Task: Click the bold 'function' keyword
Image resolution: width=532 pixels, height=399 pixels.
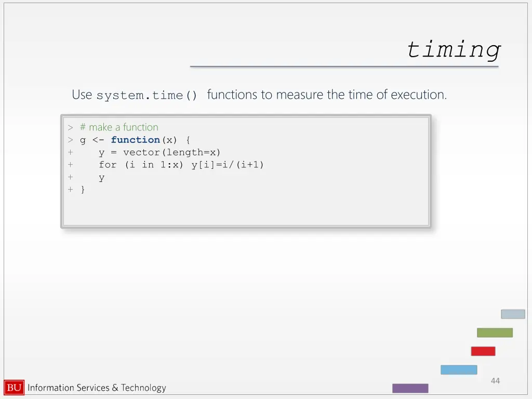Action: tap(136, 140)
